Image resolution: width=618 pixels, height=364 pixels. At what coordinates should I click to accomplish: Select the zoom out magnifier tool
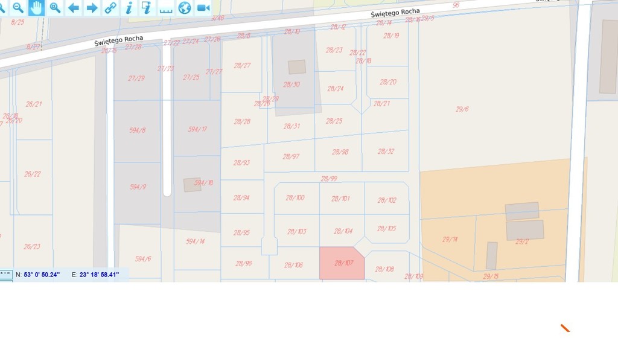pos(18,8)
